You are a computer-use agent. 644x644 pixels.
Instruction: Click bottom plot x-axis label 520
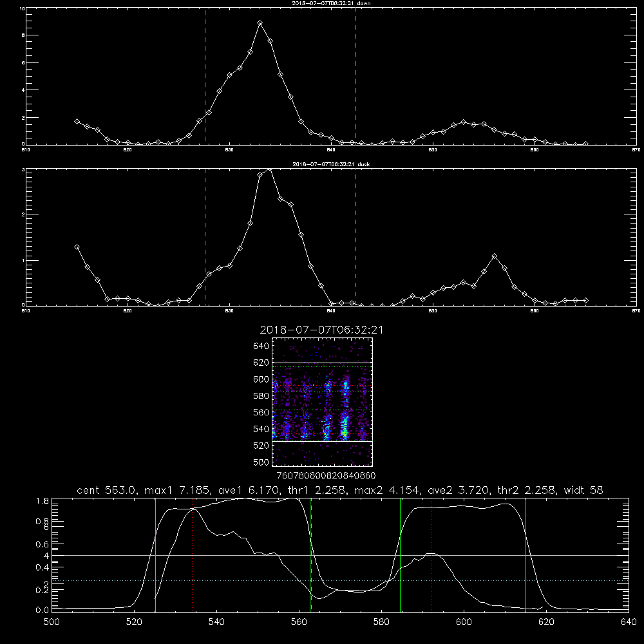(135, 622)
